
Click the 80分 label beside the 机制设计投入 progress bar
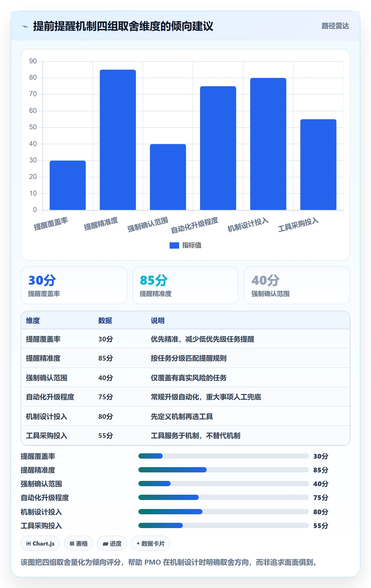tap(321, 512)
